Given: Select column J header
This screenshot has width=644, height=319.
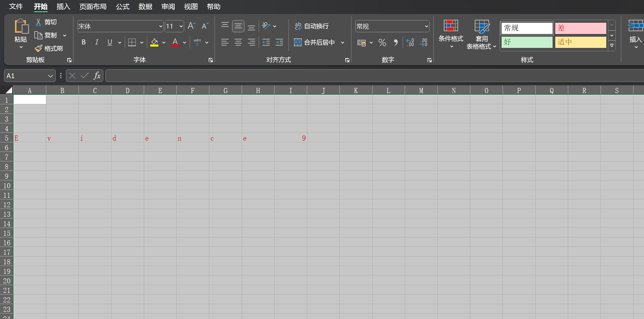Looking at the screenshot, I should 323,90.
